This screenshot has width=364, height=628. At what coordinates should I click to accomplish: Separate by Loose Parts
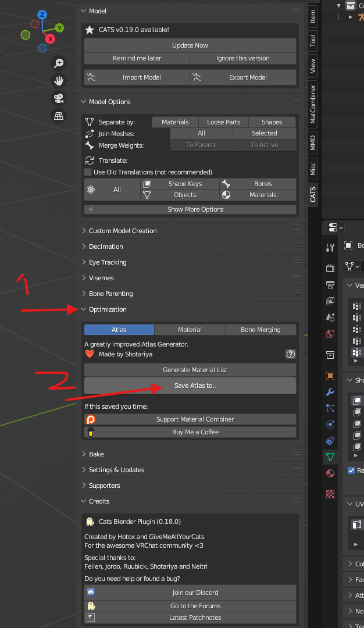[x=223, y=122]
